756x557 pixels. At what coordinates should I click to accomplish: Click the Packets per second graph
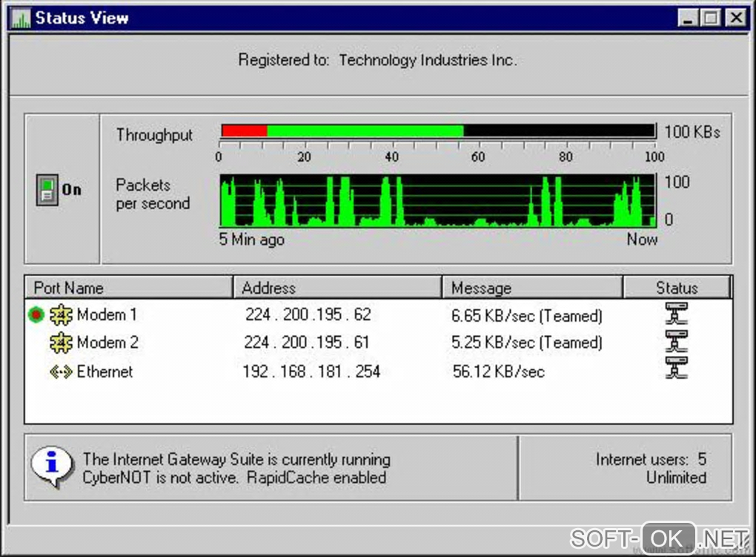438,201
